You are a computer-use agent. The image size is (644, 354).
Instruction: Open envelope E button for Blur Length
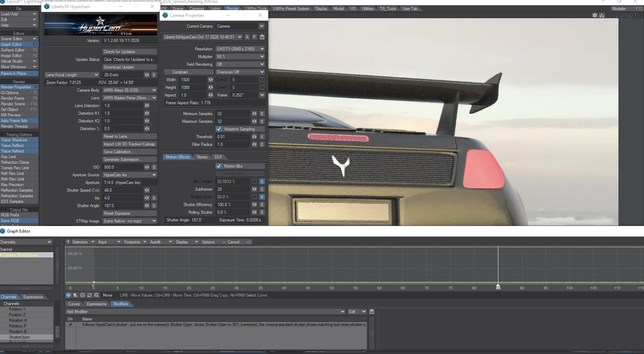(x=262, y=182)
